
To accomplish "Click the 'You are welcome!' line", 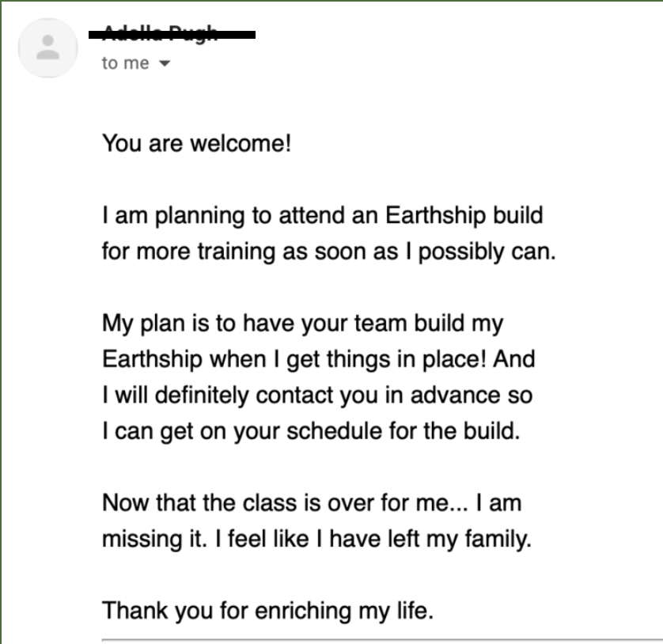I will 197,143.
